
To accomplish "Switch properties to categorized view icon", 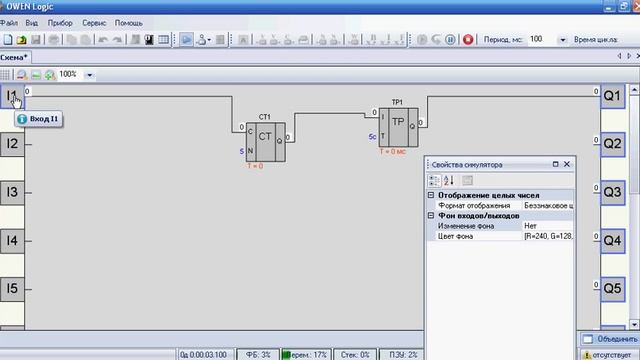I will click(434, 180).
